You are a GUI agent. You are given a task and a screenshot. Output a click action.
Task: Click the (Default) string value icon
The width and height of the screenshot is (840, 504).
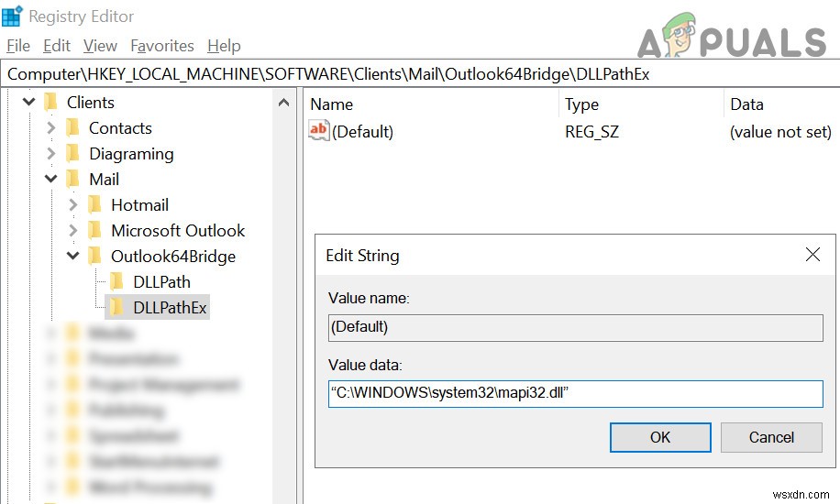[x=318, y=130]
